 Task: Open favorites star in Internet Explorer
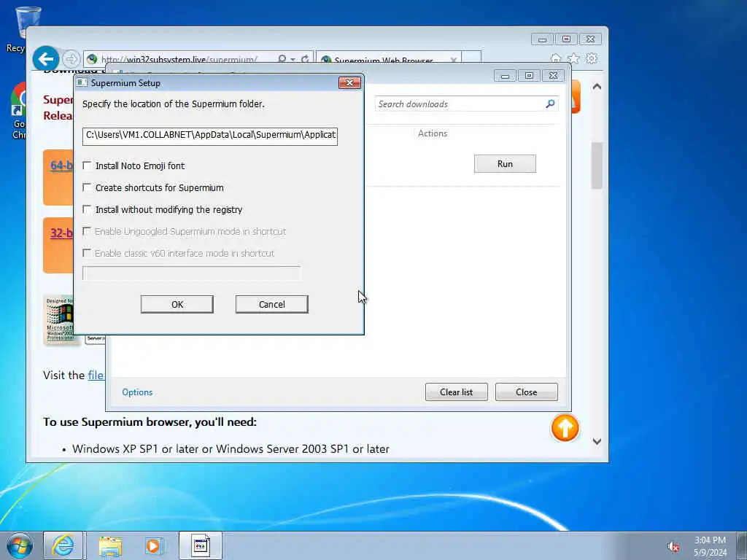(573, 58)
